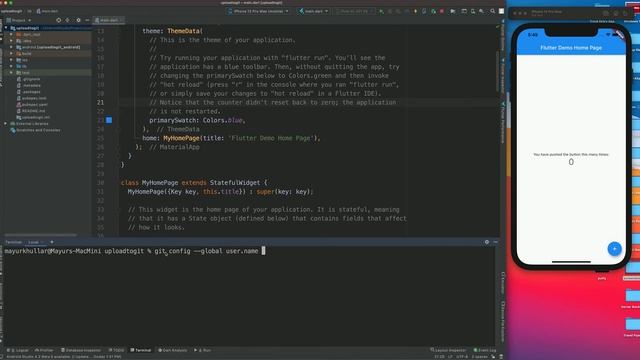Collapse the Project panel with hide icon

[87, 20]
